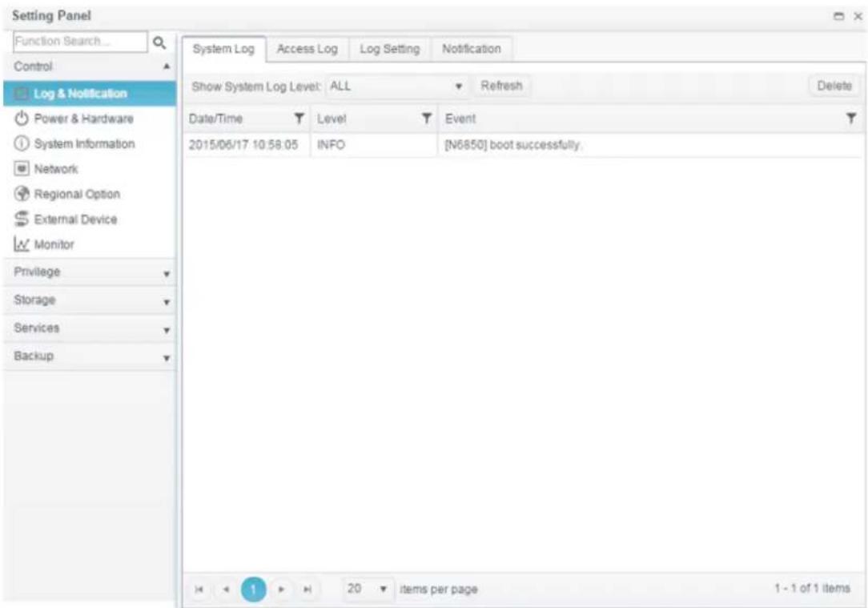This screenshot has width=868, height=608.
Task: Maximize the Setting Panel window
Action: tap(839, 16)
